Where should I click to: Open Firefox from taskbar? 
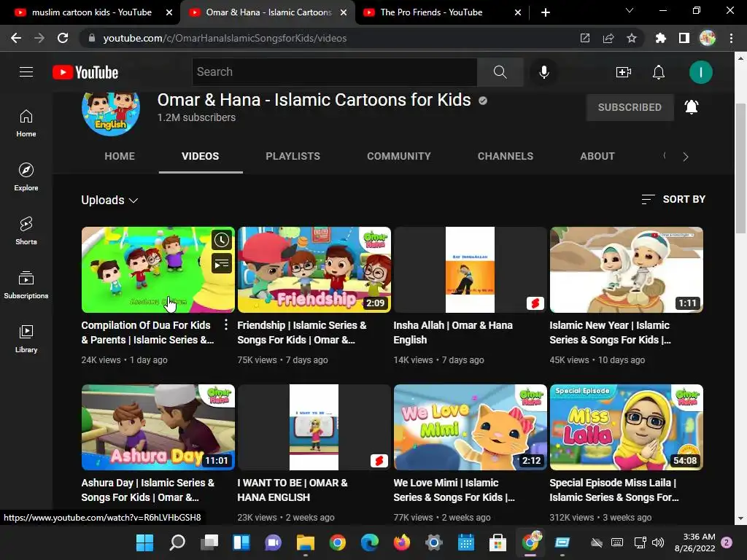[x=402, y=542]
